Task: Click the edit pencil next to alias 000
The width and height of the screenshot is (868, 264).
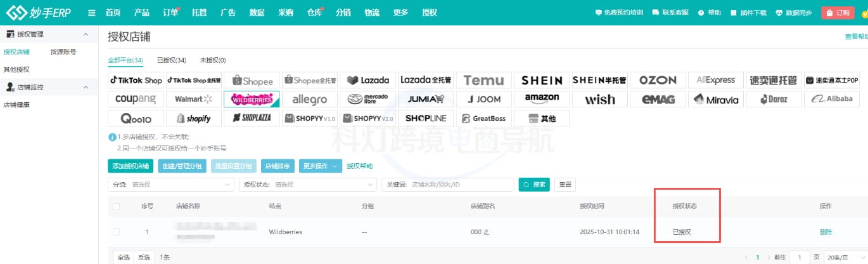Action: tap(487, 232)
